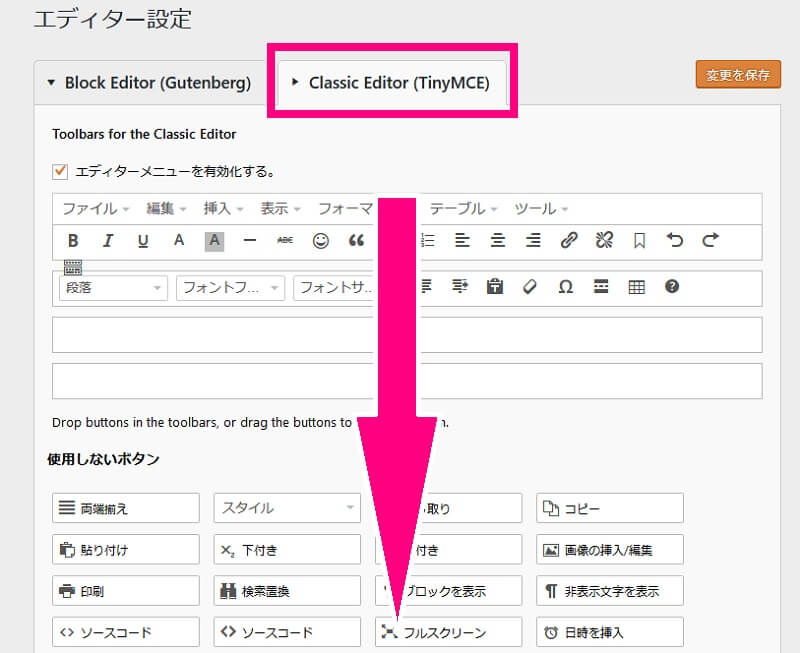The image size is (800, 653).
Task: Open the 挿入 menu
Action: coord(223,209)
